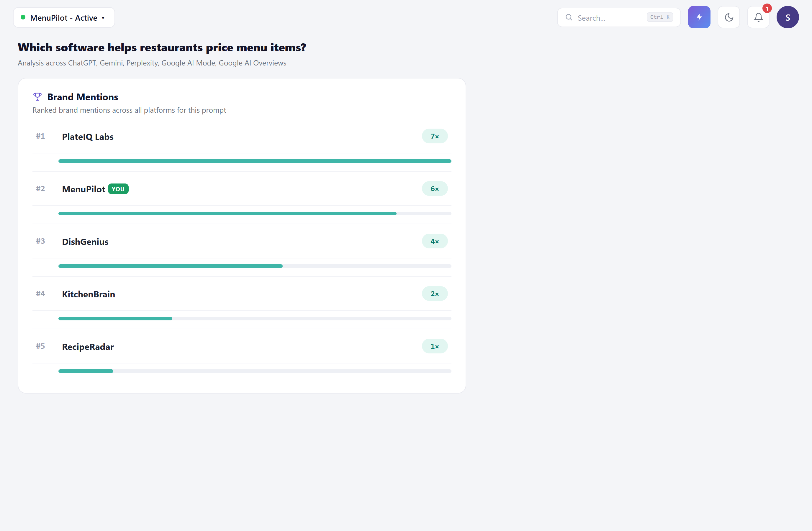Screen dimensions: 812x531
Task: Click the #3 rank label
Action: tap(41, 241)
